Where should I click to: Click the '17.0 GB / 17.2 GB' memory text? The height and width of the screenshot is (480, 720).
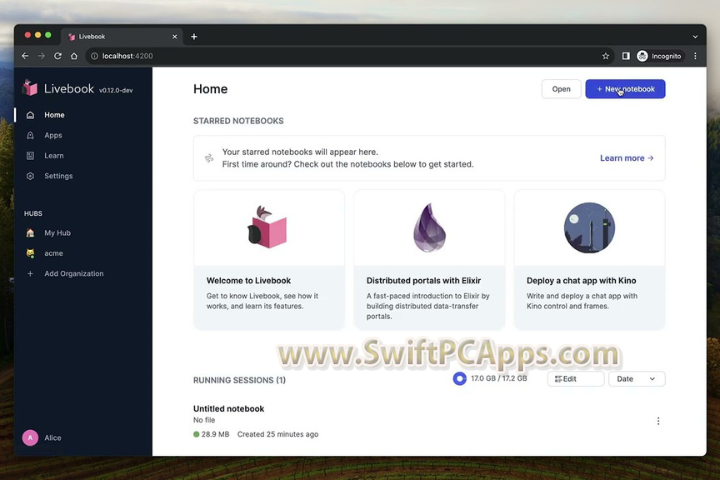(x=499, y=378)
